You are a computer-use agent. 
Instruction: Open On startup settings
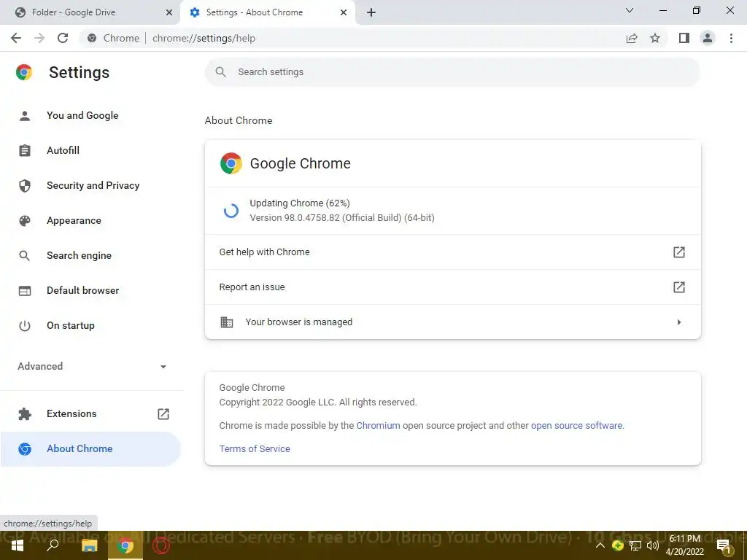(x=71, y=325)
